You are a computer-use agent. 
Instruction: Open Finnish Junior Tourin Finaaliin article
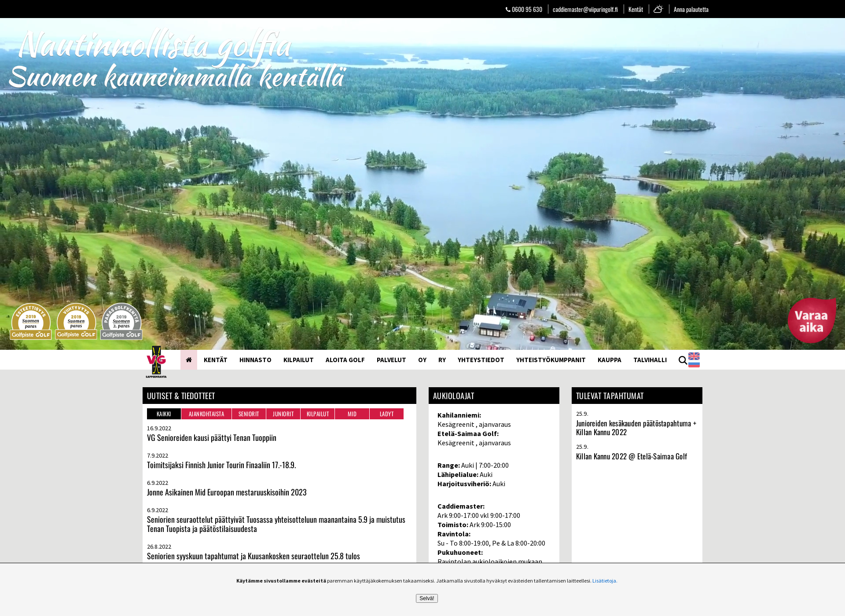(221, 465)
